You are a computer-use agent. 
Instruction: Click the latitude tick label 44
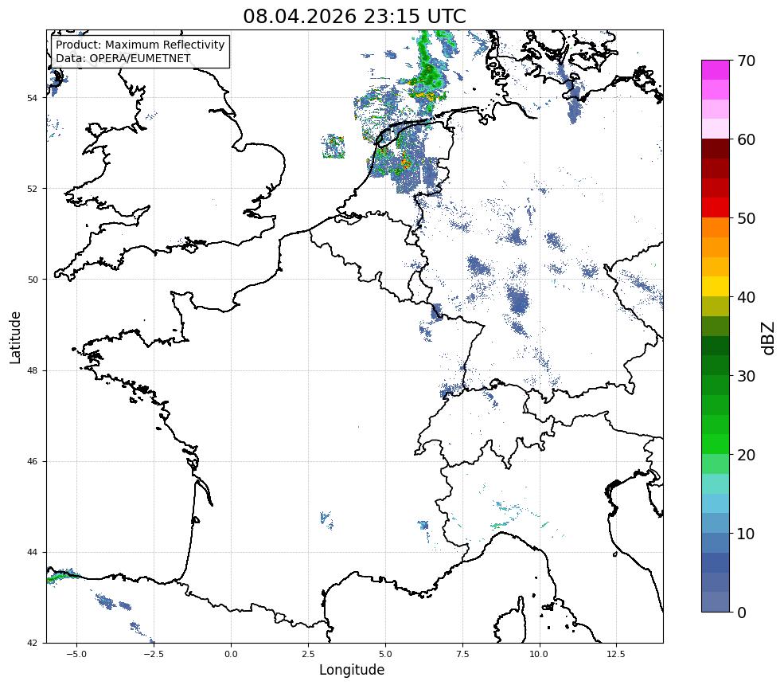pyautogui.click(x=32, y=553)
